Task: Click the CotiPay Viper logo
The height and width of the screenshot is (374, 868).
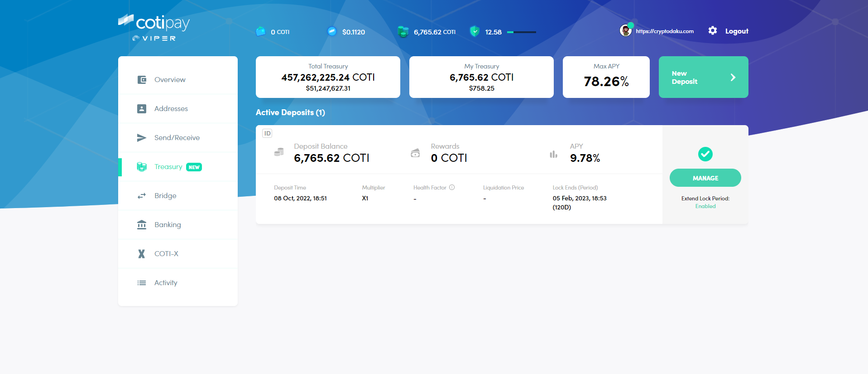Action: (x=154, y=28)
